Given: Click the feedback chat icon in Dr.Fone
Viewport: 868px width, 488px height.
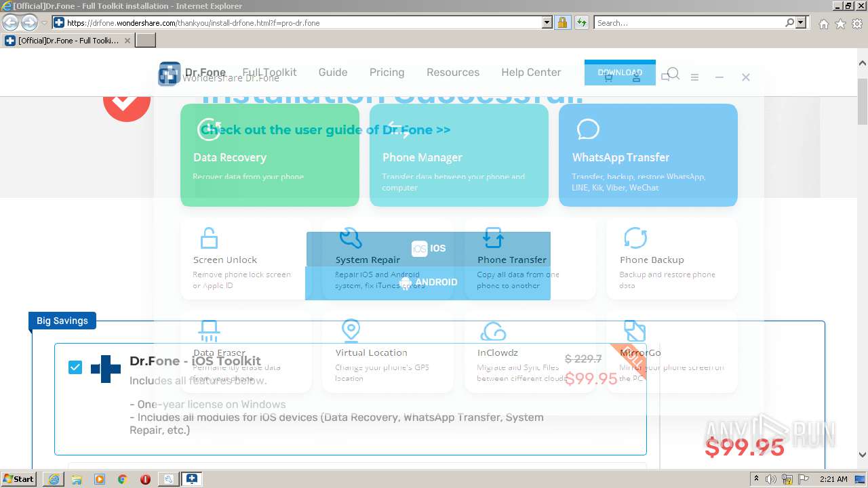Looking at the screenshot, I should point(665,77).
